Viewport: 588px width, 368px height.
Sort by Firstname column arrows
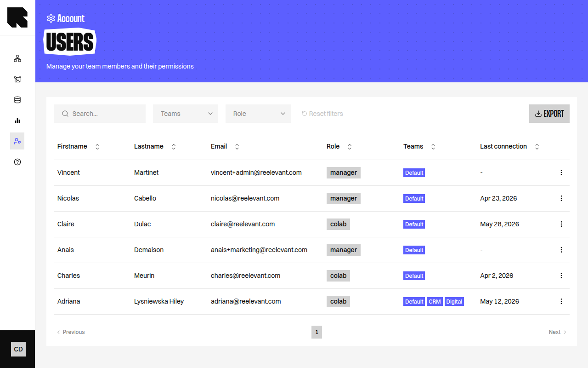[97, 147]
